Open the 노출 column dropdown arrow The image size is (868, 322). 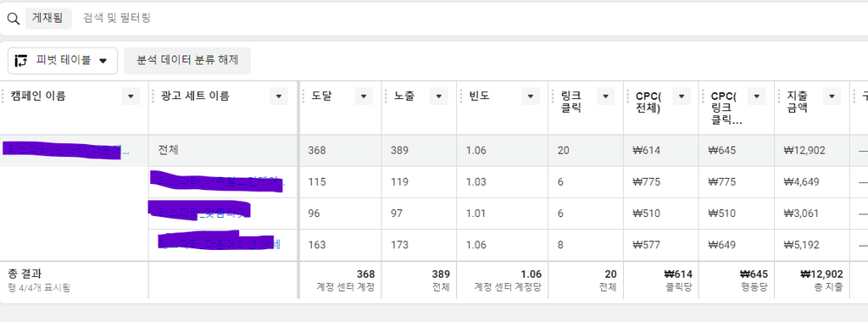click(x=438, y=97)
